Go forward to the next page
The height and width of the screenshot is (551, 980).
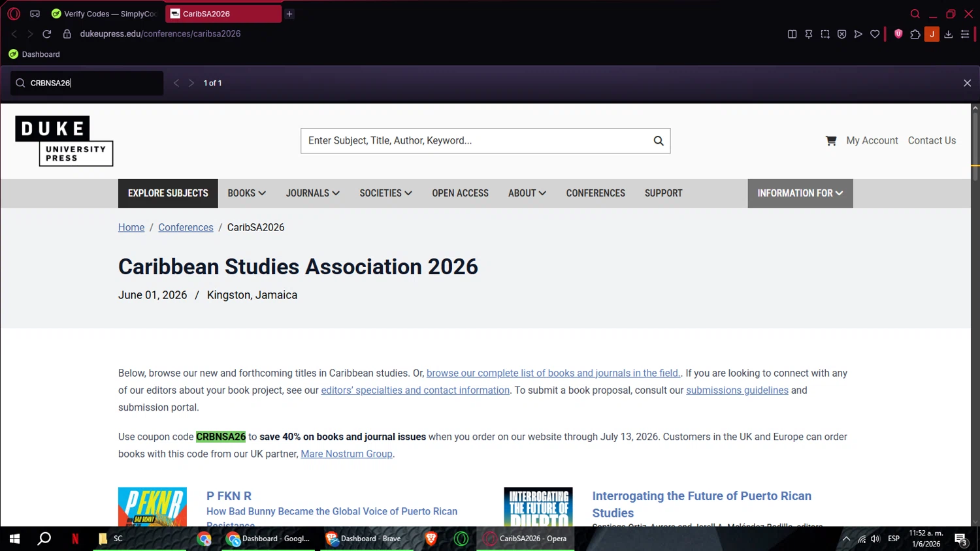pyautogui.click(x=30, y=34)
